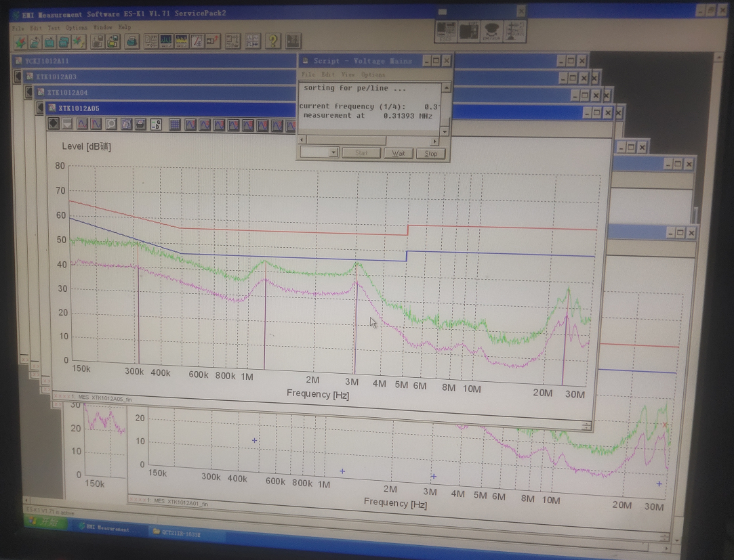The width and height of the screenshot is (734, 560).
Task: Close the floating instrument palette
Action: tap(521, 11)
